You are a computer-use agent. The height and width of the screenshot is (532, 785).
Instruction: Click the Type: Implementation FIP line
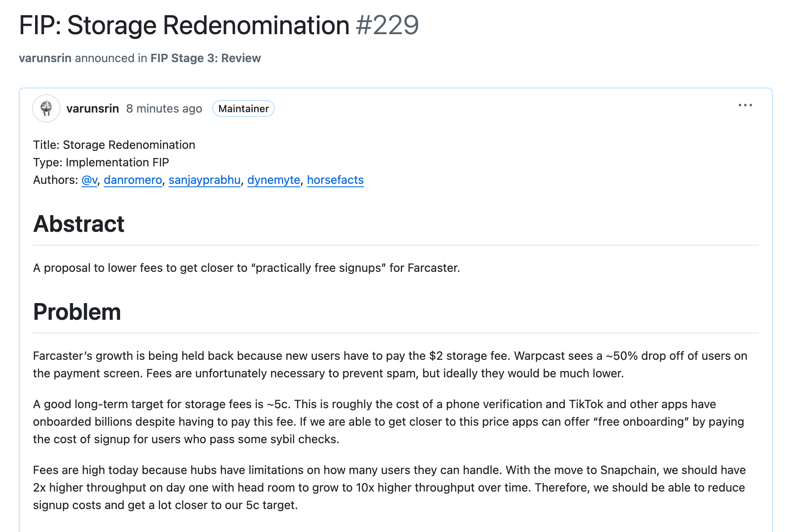[101, 162]
